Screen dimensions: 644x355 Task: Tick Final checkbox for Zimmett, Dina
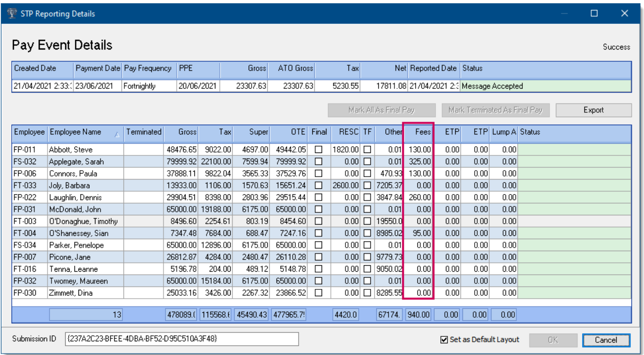[318, 293]
